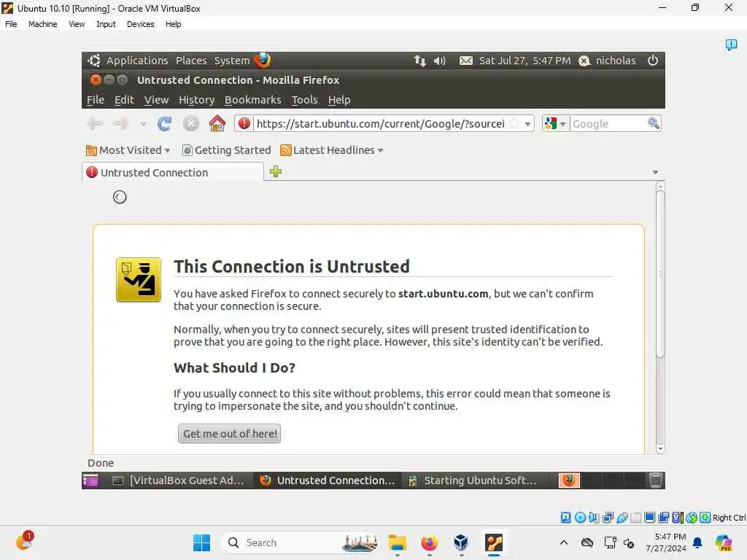Open the trash icon in bottom panel
747x560 pixels.
click(x=656, y=481)
